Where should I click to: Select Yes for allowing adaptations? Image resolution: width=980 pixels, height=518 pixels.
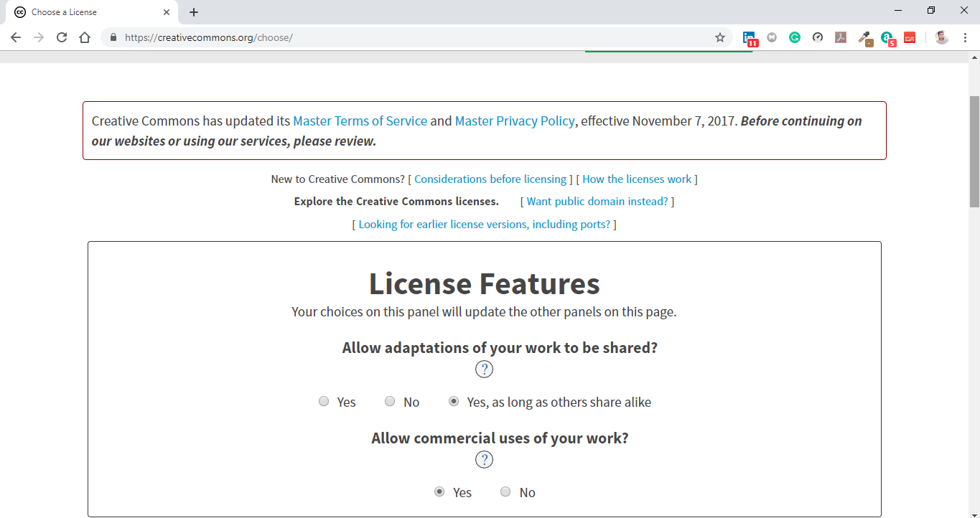[324, 402]
